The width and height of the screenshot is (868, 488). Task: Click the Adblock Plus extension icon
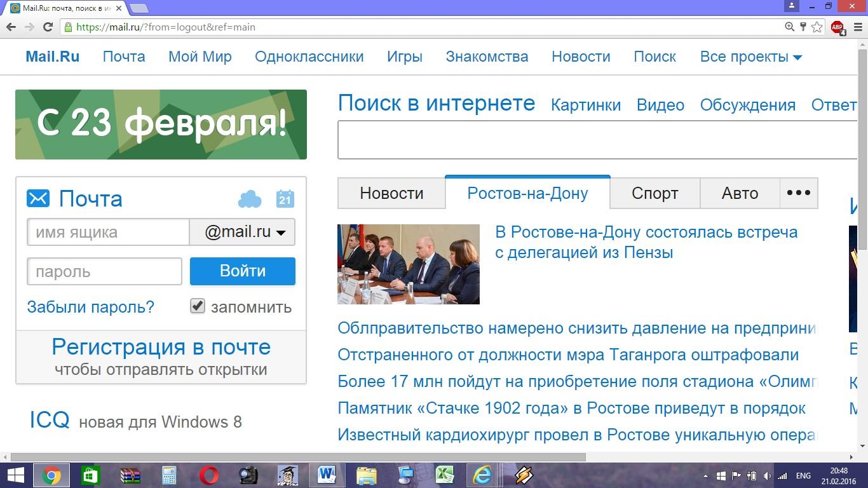tap(837, 27)
